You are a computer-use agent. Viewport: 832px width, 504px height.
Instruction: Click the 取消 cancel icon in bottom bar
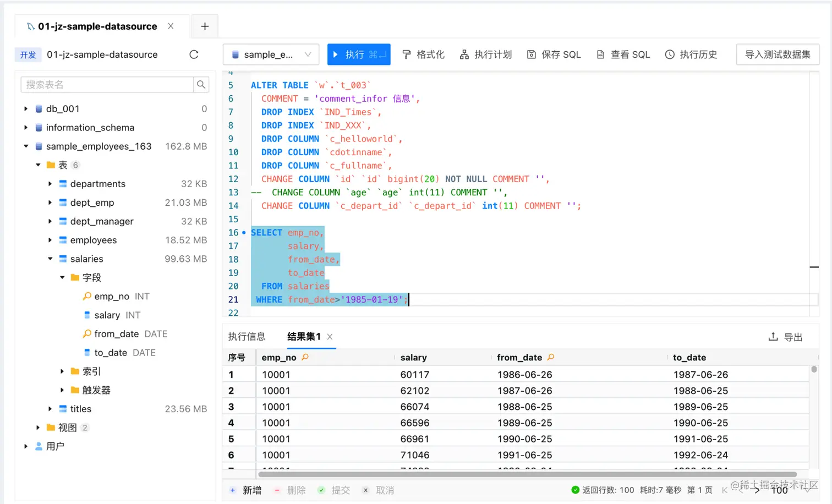(365, 490)
